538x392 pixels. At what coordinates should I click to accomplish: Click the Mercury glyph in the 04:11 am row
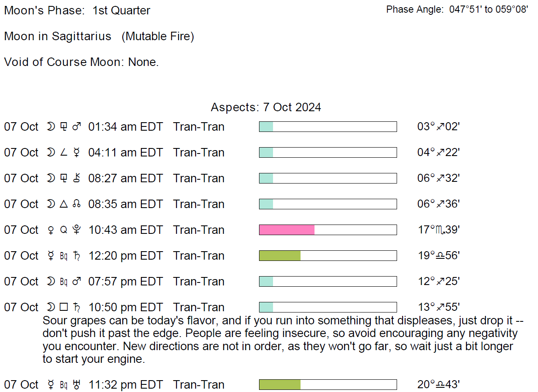[77, 153]
